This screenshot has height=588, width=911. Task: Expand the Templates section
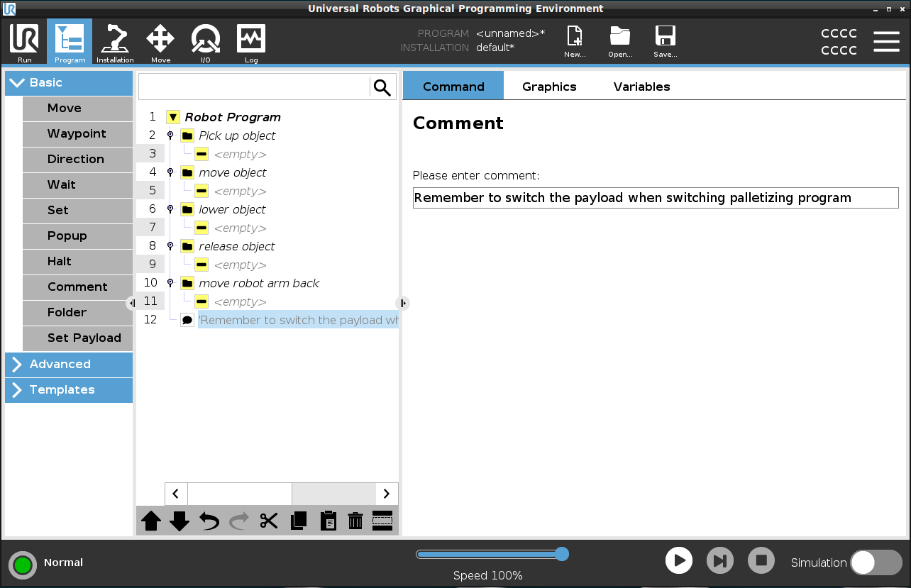69,390
